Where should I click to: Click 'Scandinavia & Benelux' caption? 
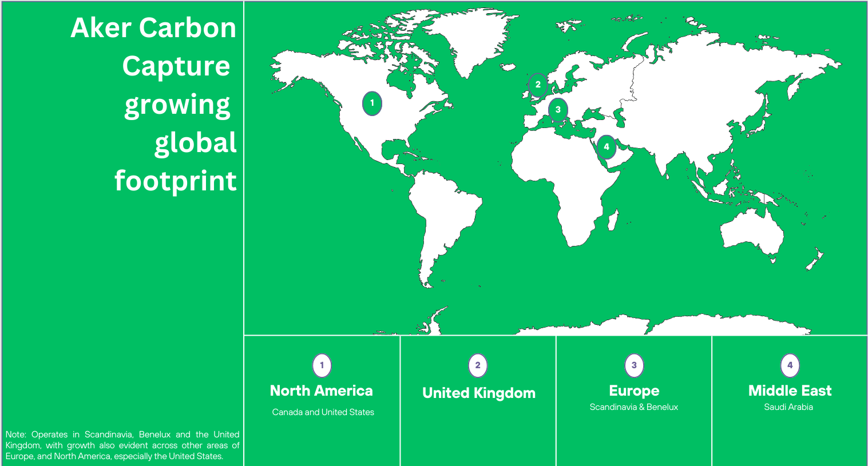[x=634, y=407]
